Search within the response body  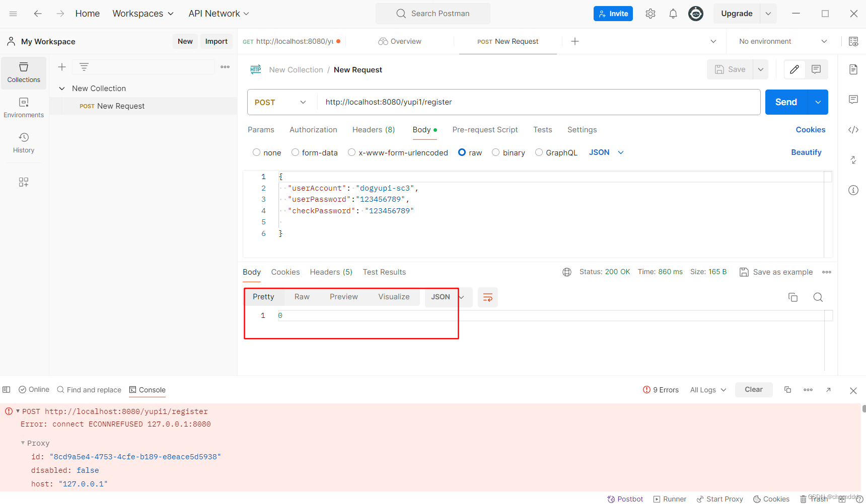click(818, 297)
